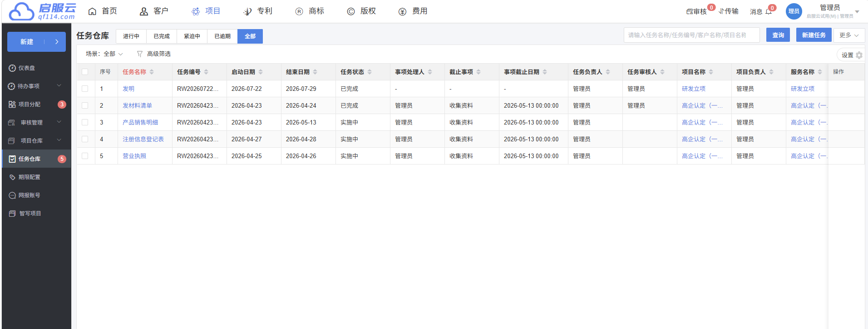This screenshot has height=329, width=868.
Task: Click the 管理员 user avatar
Action: coord(794,11)
